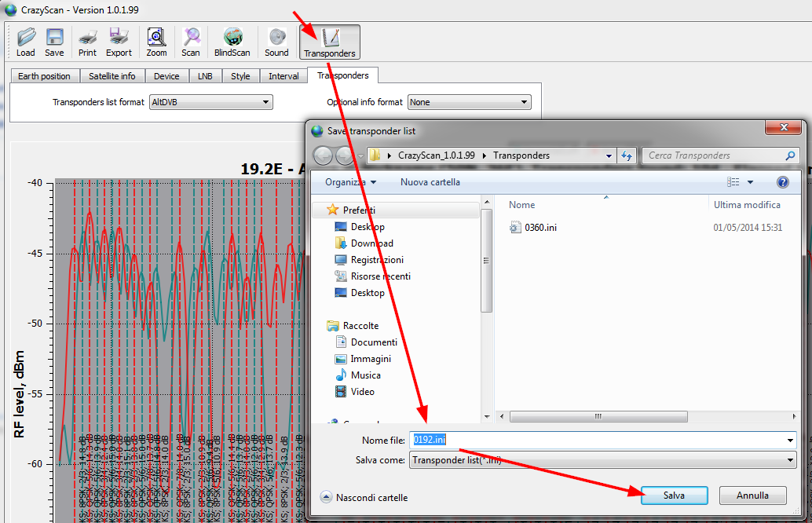Switch to the Earth position tab
Screen dimensions: 812x523
[x=44, y=76]
